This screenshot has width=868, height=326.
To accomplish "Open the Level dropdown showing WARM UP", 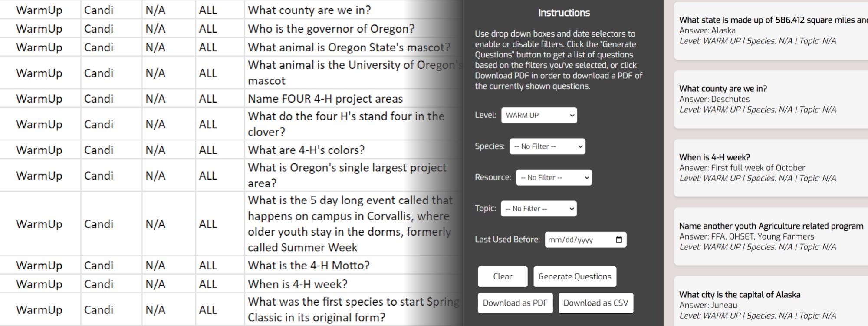I will click(539, 115).
